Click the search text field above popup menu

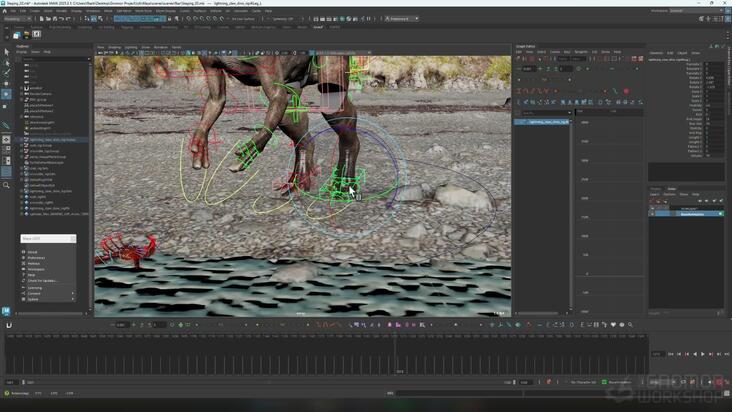(x=48, y=238)
